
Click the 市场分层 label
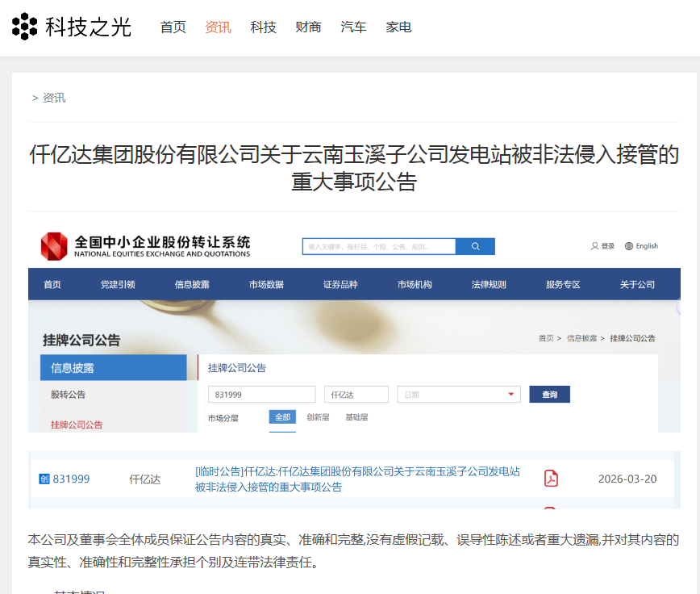(x=223, y=418)
